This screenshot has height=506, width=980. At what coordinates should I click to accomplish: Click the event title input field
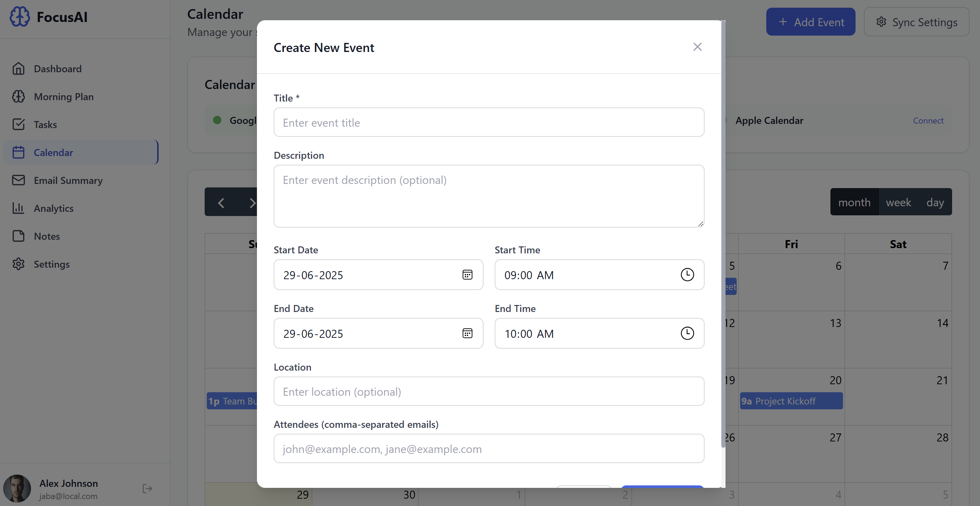489,122
